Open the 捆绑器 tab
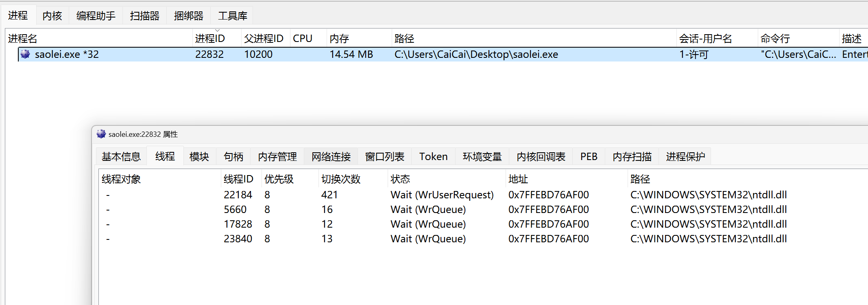Screen dimensions: 868x305 click(188, 15)
